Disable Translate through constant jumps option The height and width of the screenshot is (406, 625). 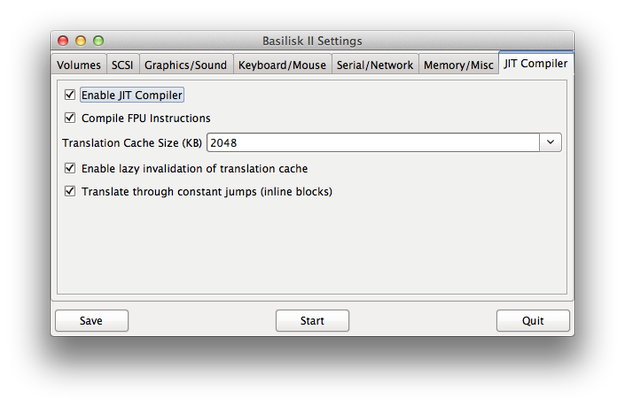coord(70,191)
